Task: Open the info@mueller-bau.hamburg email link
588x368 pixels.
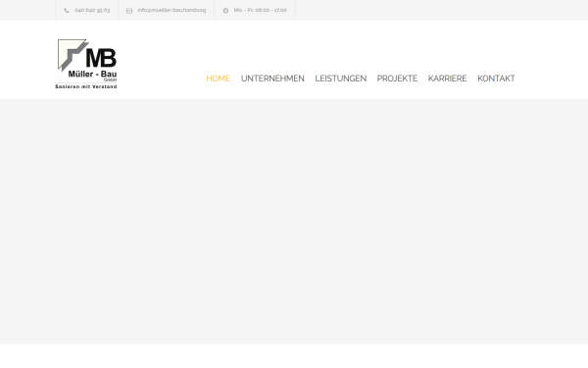Action: pos(171,10)
